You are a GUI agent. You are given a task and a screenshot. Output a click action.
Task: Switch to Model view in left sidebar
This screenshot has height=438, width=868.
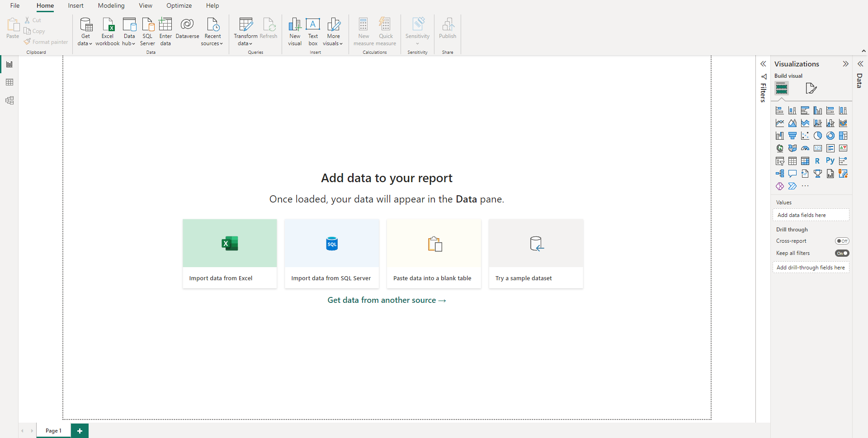9,100
